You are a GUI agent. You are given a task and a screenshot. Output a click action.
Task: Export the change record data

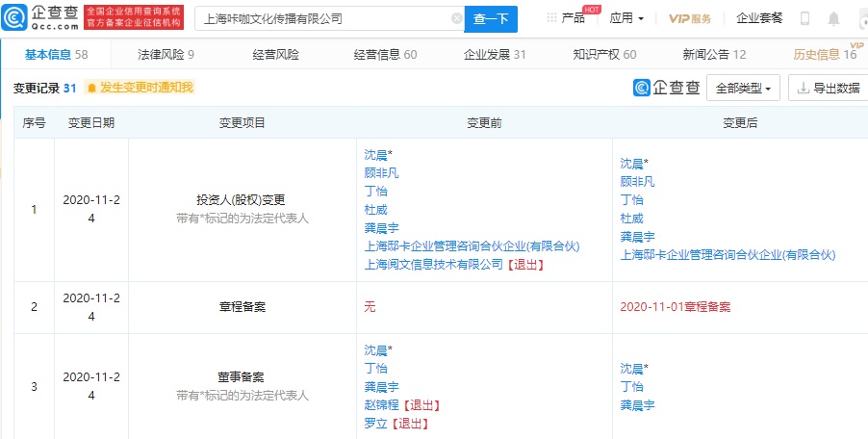click(x=829, y=88)
